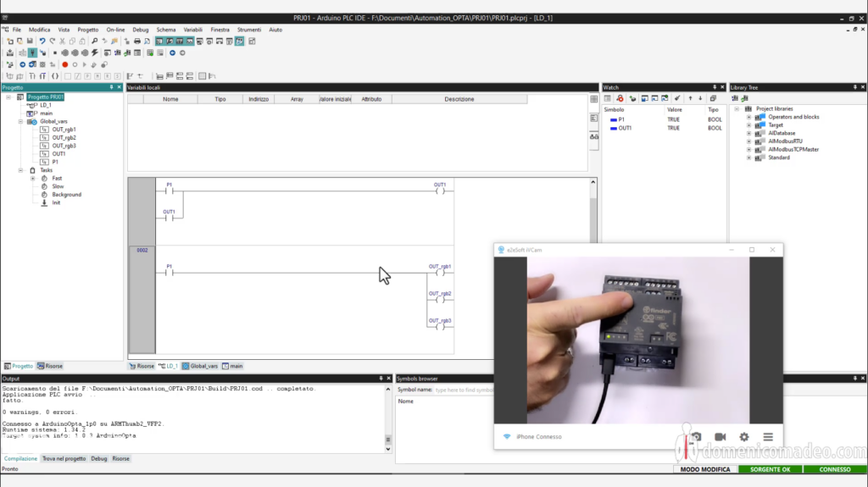Click the Valore column header in Watch
This screenshot has height=487, width=868.
click(674, 109)
